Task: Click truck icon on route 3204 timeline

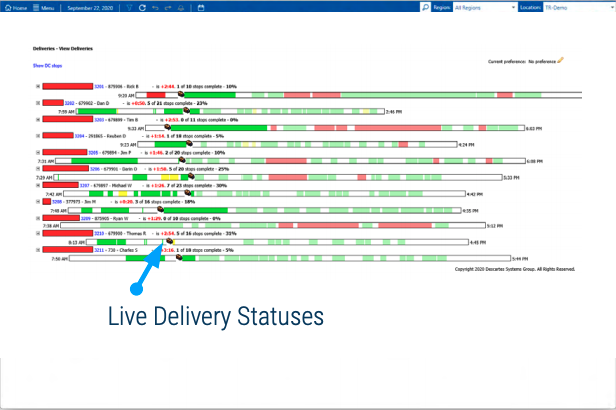Action: 189,143
